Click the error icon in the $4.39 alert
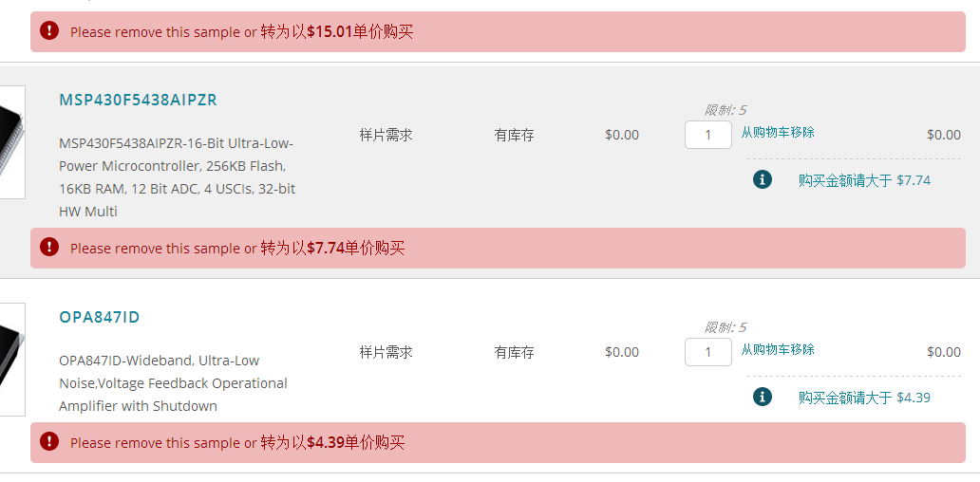980x482 pixels. click(49, 442)
